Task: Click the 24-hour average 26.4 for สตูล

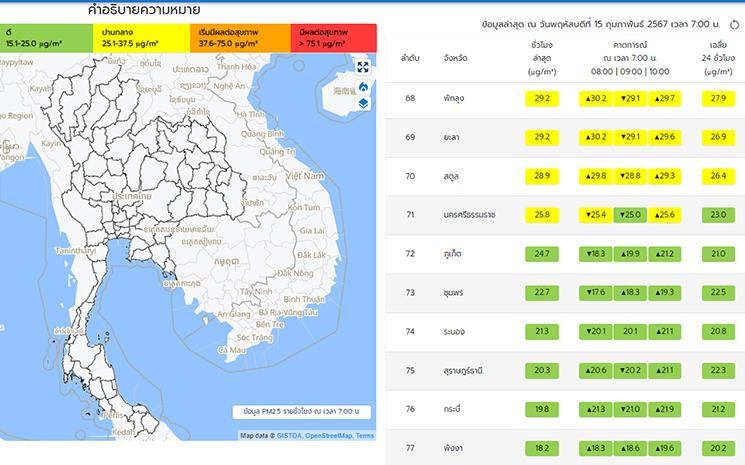Action: pyautogui.click(x=718, y=176)
